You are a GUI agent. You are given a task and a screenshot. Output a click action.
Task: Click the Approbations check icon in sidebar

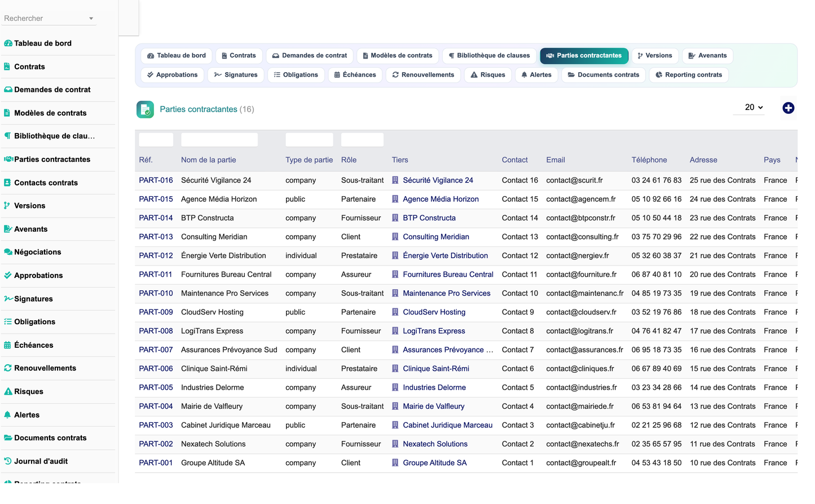(x=8, y=275)
